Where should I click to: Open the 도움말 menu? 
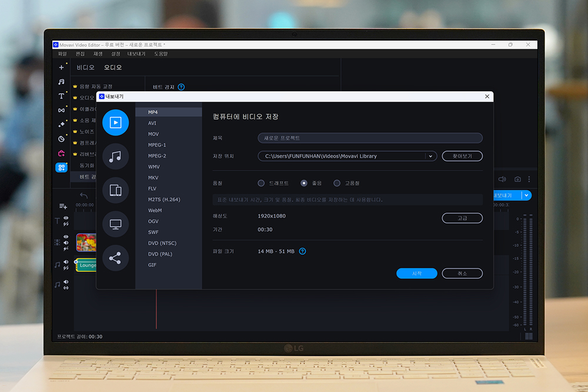[x=161, y=54]
